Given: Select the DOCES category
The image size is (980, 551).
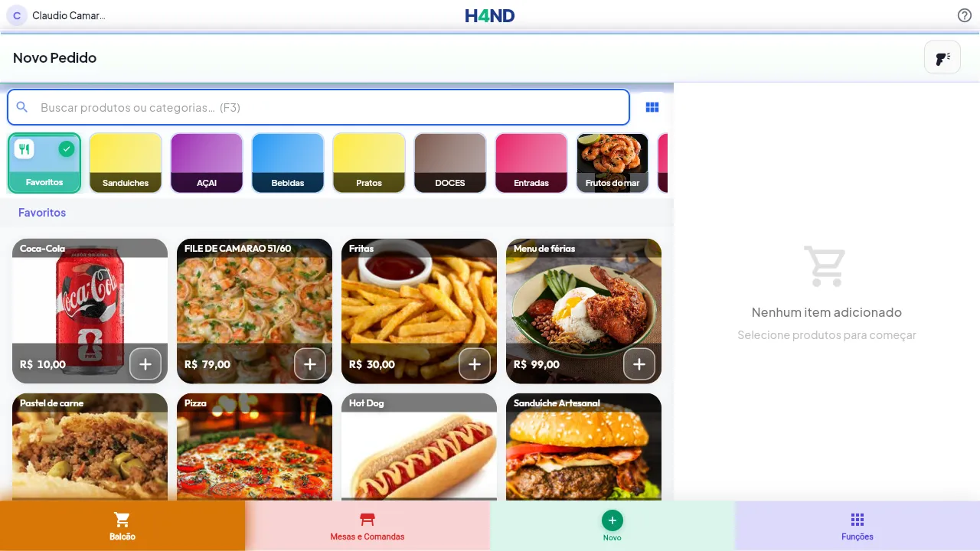Looking at the screenshot, I should pos(450,163).
